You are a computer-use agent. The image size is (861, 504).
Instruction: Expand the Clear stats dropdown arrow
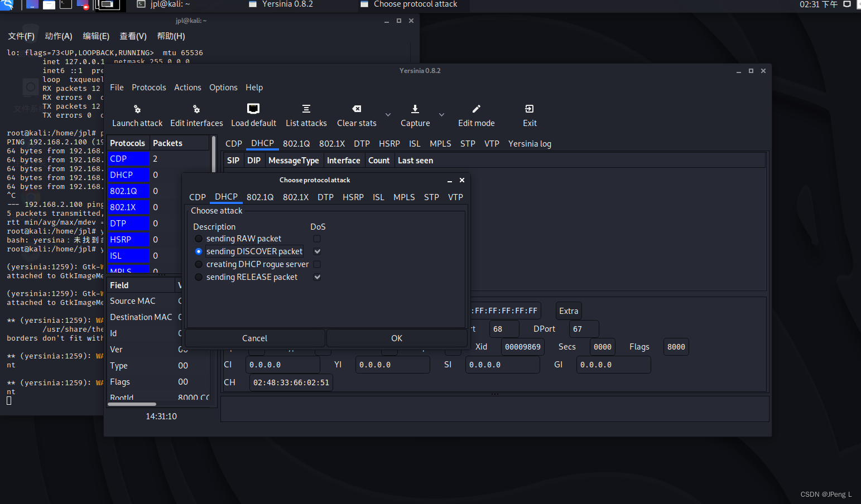tap(388, 115)
